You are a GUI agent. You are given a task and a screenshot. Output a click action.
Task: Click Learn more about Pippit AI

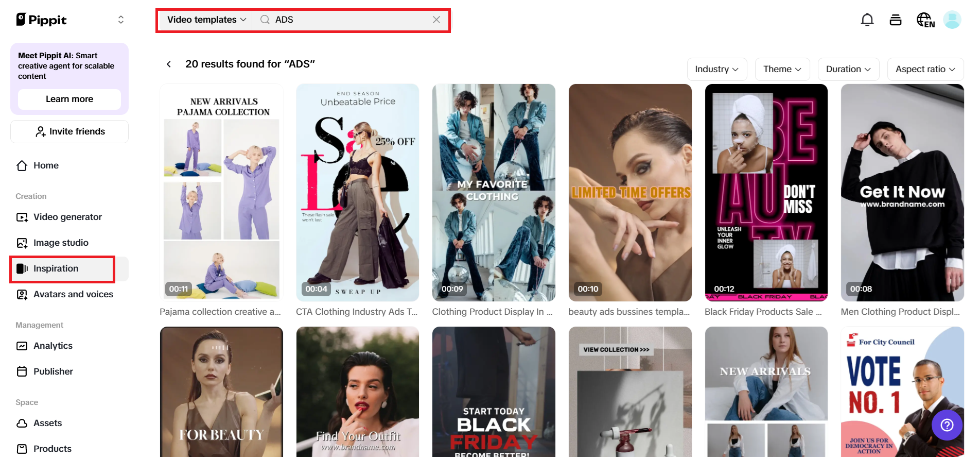coord(69,99)
